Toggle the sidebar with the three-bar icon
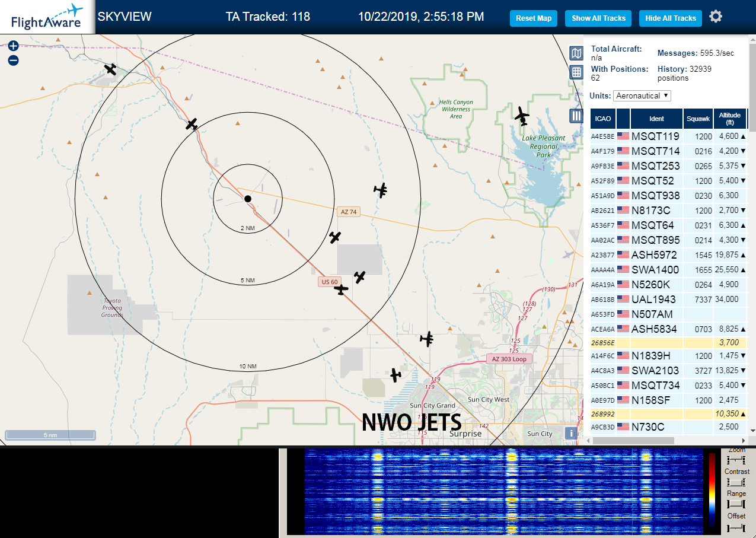Image resolution: width=756 pixels, height=538 pixels. 576,116
